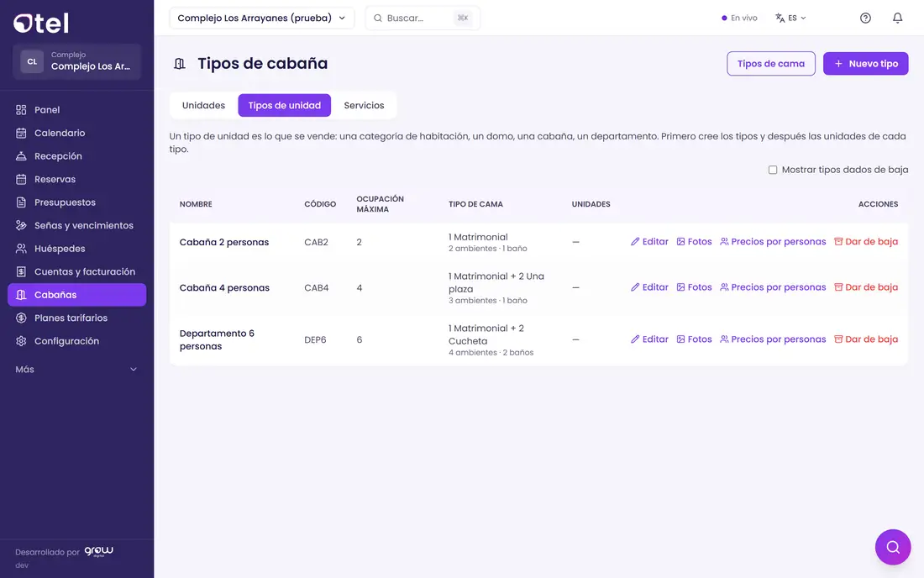The height and width of the screenshot is (578, 924).
Task: Click the Tipos de cama button
Action: [x=771, y=64]
